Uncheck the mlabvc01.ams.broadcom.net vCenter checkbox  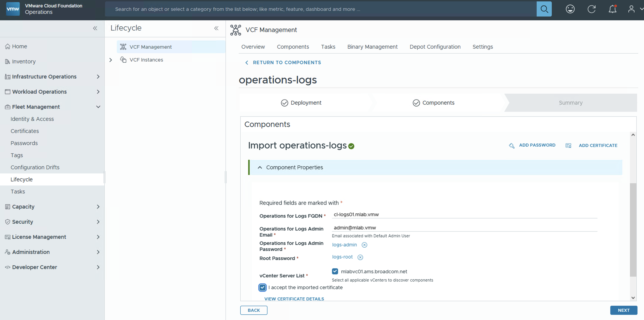point(335,271)
